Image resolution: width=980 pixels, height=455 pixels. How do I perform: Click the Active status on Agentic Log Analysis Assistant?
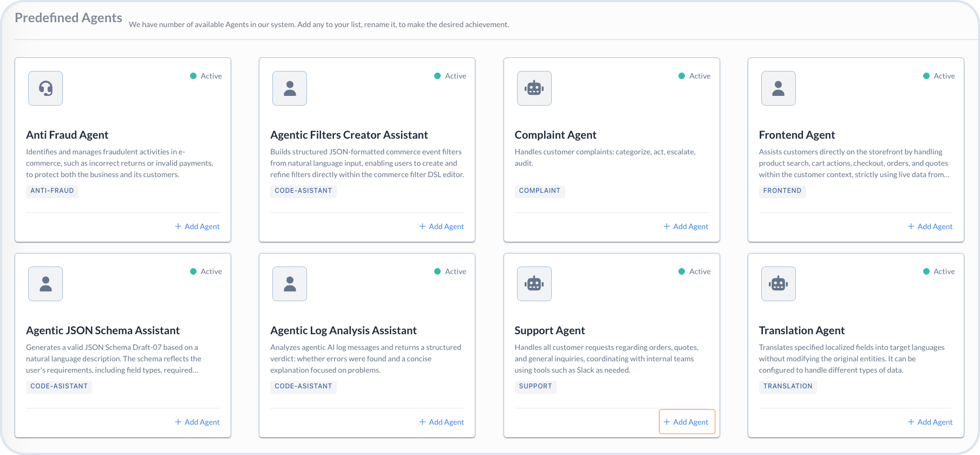450,271
